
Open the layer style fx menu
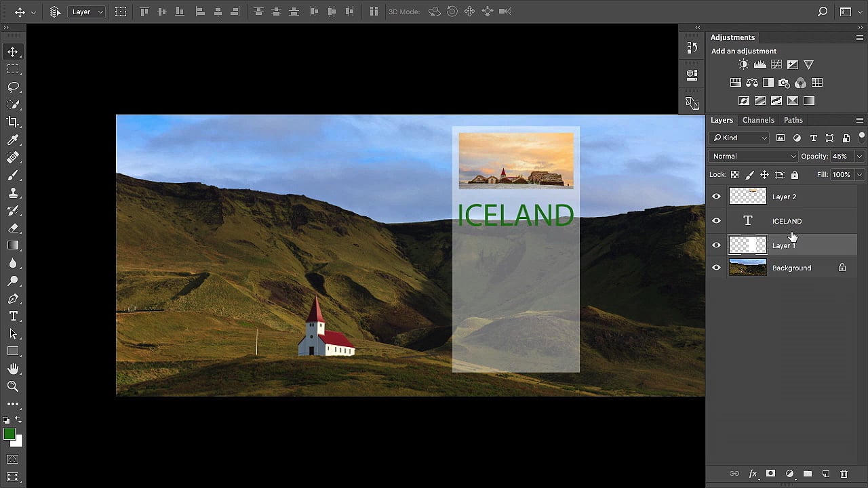(x=752, y=474)
